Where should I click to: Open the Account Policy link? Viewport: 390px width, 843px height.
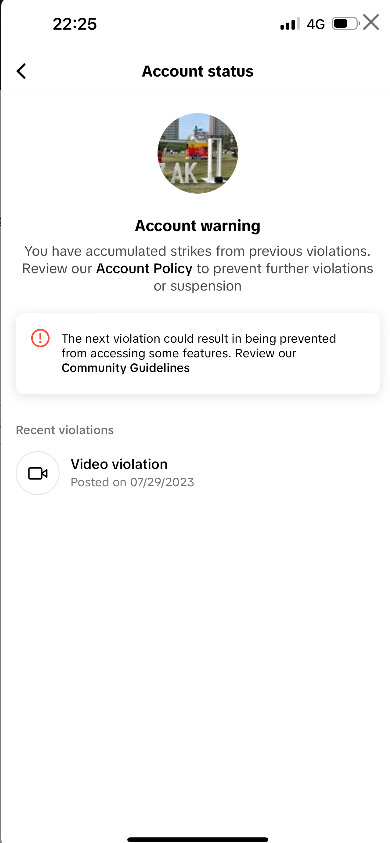point(144,268)
